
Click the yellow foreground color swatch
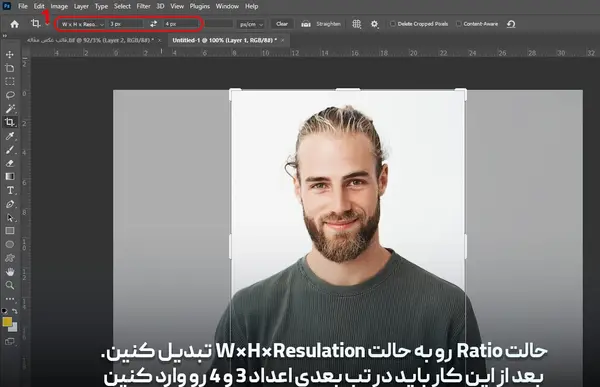point(7,322)
